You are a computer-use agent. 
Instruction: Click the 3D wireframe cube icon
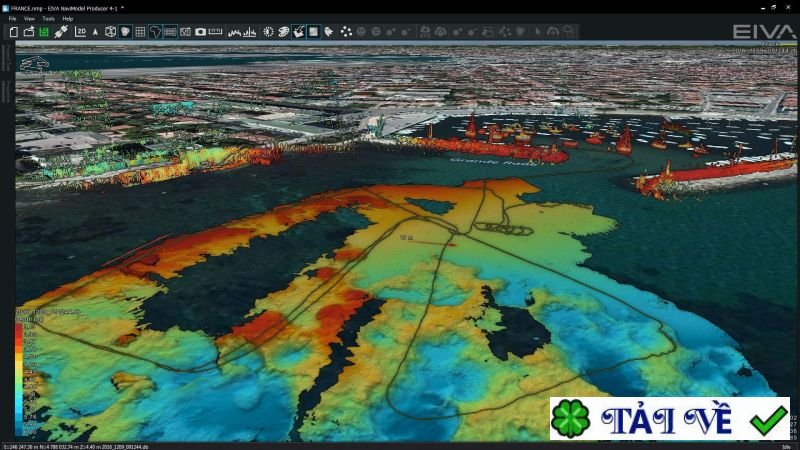coord(110,31)
